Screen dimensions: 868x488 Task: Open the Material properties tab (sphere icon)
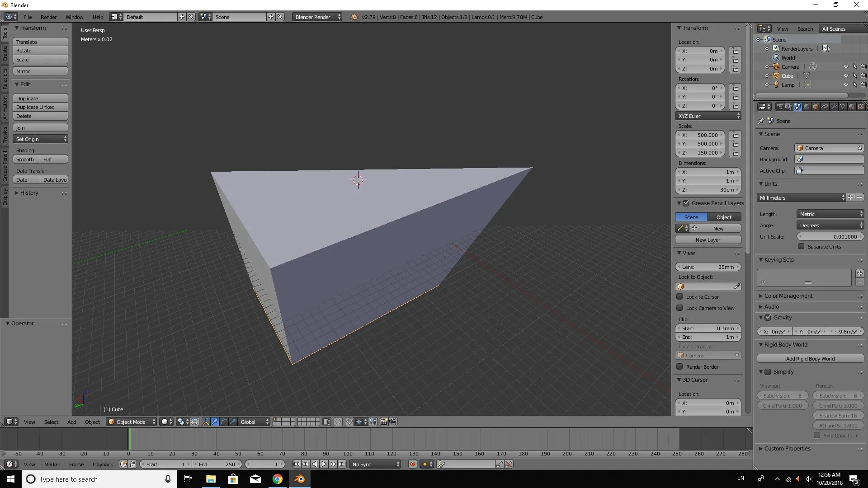pyautogui.click(x=852, y=107)
